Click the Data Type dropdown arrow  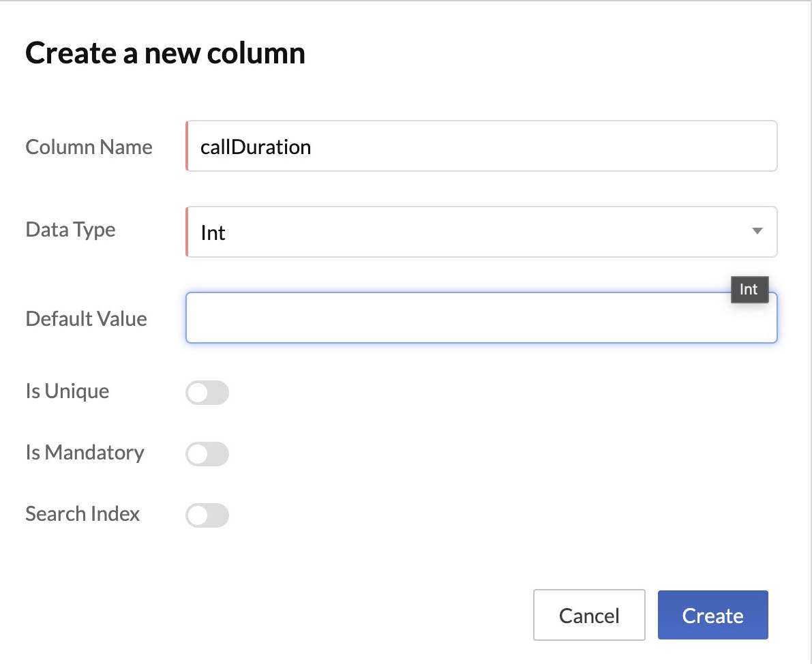click(757, 232)
